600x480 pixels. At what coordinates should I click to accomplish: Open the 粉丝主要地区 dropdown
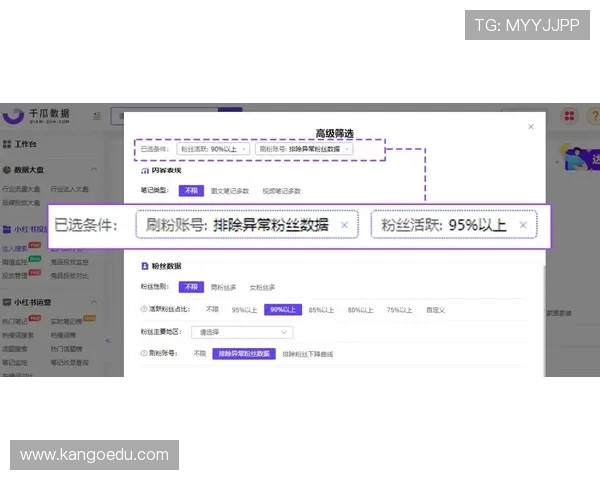click(242, 332)
